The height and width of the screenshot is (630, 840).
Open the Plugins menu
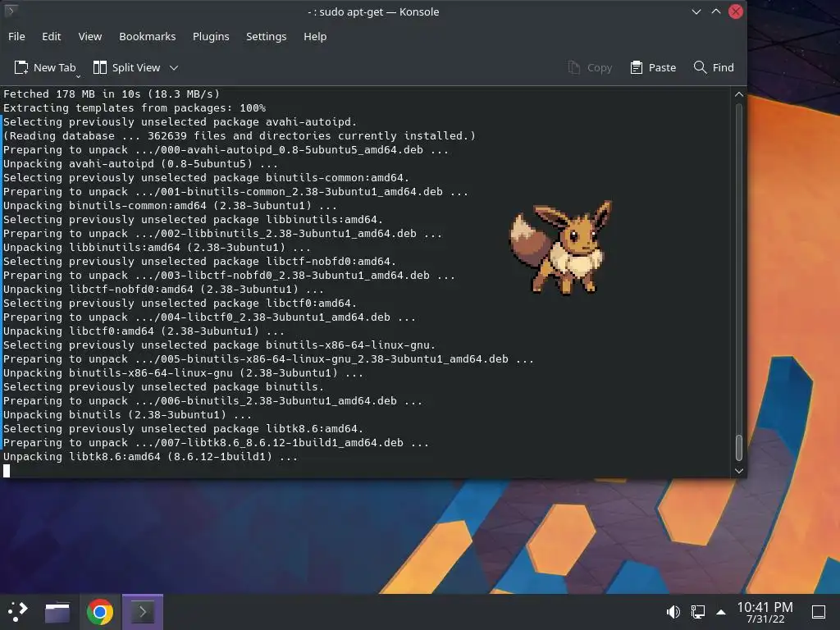211,36
